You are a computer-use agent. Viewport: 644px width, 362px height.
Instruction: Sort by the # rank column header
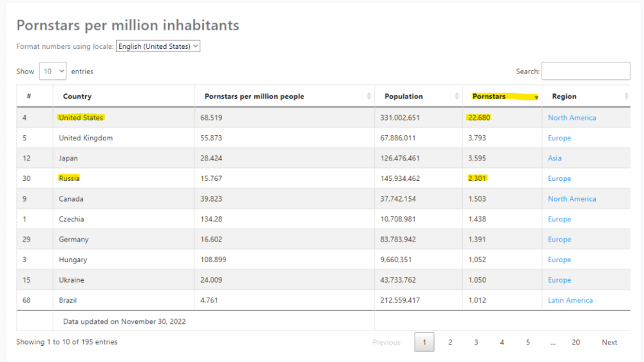pos(29,97)
